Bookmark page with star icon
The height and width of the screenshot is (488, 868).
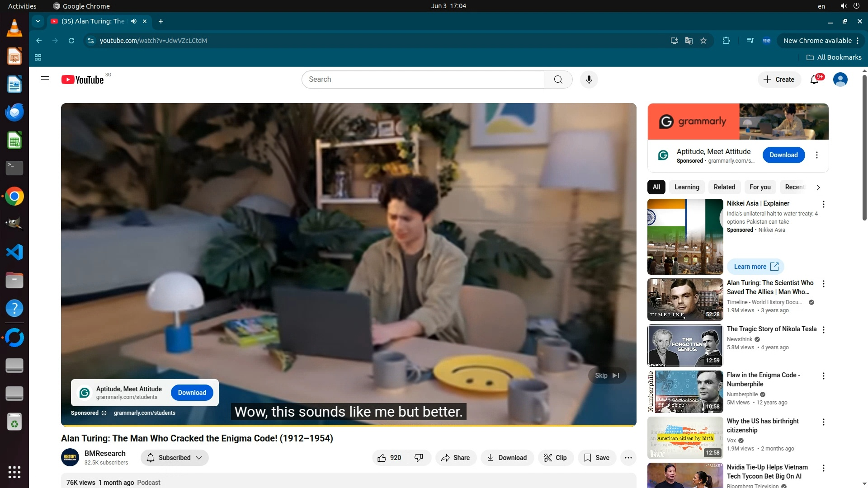click(703, 41)
